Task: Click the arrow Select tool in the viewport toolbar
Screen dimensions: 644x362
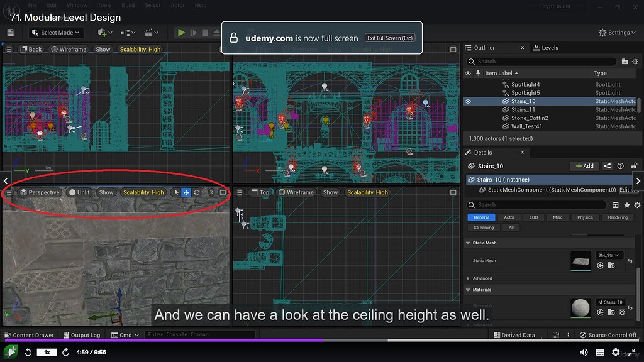Action: pyautogui.click(x=177, y=192)
